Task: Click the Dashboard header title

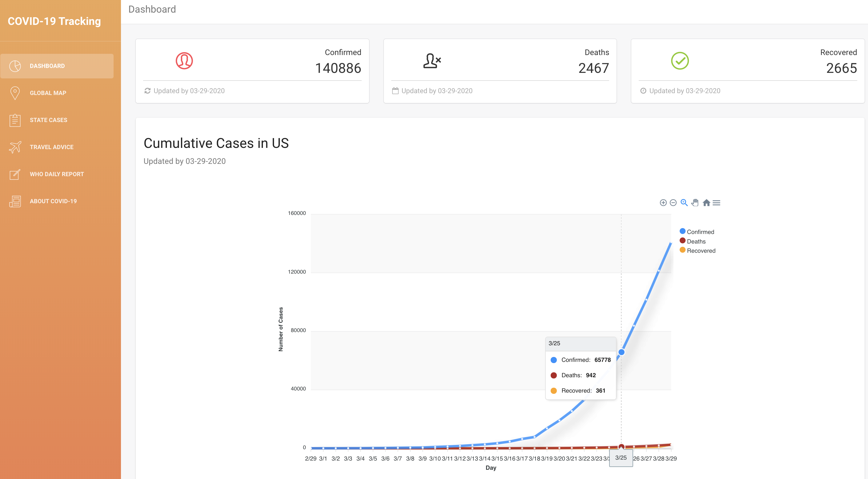Action: [x=152, y=9]
